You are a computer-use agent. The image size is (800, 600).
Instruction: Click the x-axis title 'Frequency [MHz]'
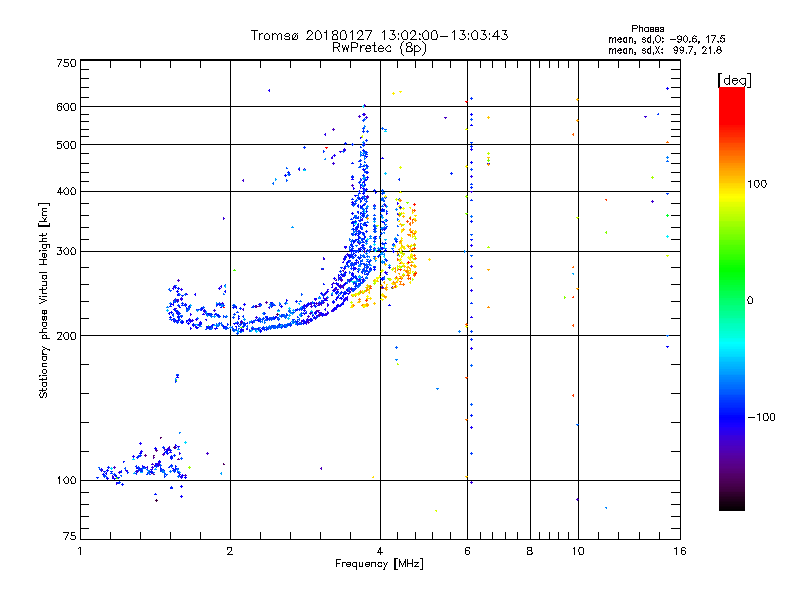379,564
